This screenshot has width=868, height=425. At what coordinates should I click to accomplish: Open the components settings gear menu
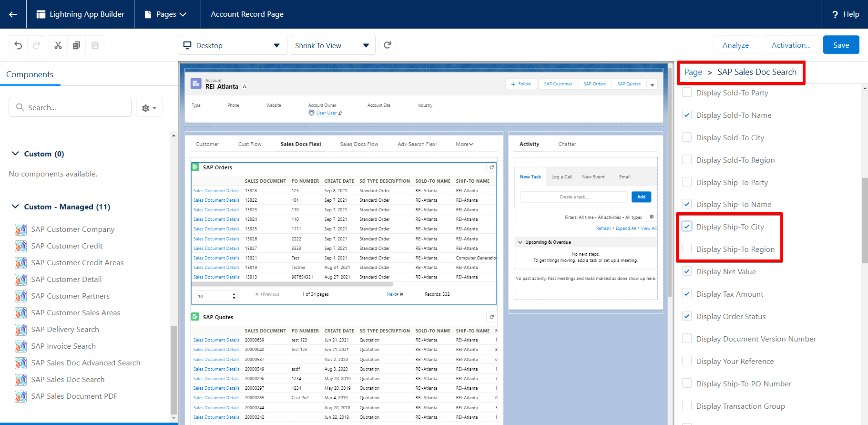point(149,108)
